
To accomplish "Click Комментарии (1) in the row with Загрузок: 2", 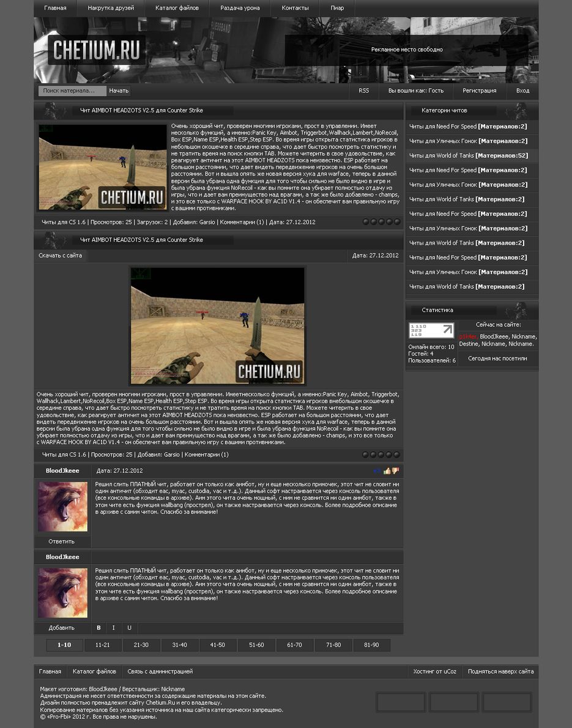I will tap(242, 222).
